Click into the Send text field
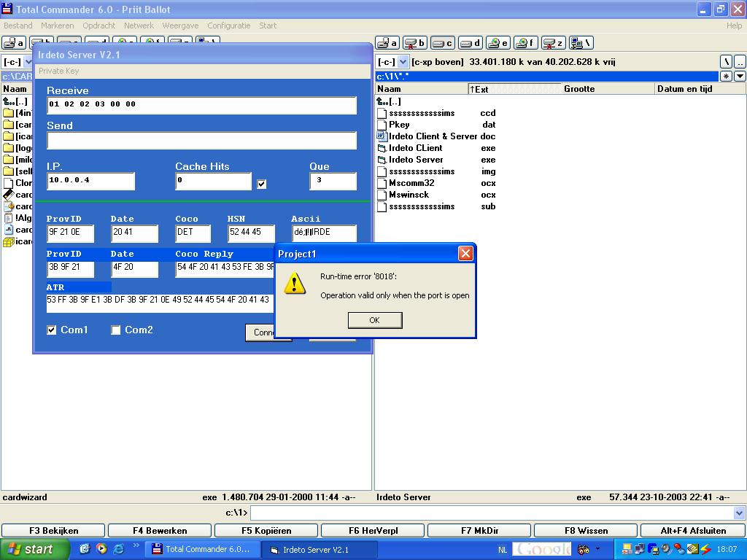Image resolution: width=747 pixels, height=560 pixels. click(x=201, y=141)
